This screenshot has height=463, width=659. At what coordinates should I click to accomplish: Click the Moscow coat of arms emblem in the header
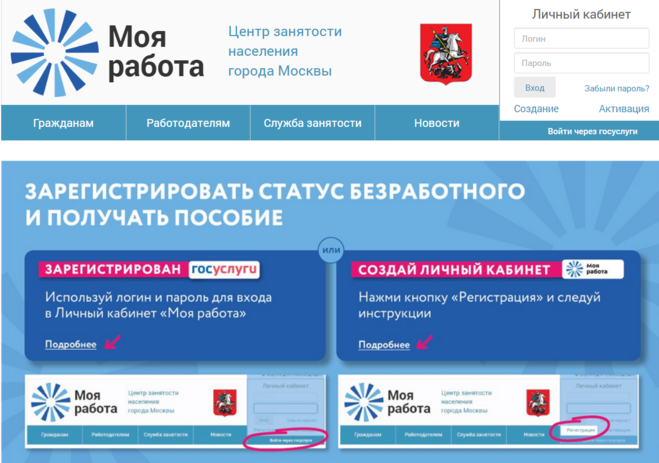[446, 54]
